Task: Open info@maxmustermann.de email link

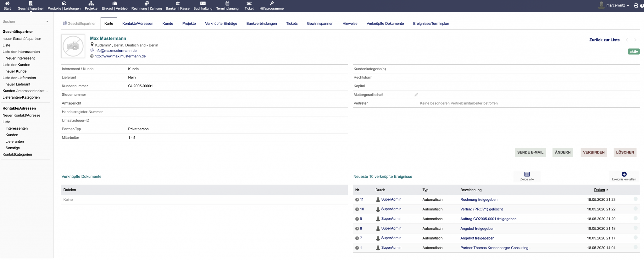Action: tap(115, 51)
